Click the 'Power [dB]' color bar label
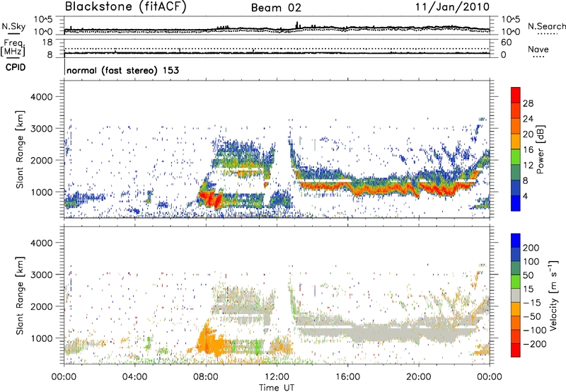This screenshot has width=566, height=392. click(540, 149)
